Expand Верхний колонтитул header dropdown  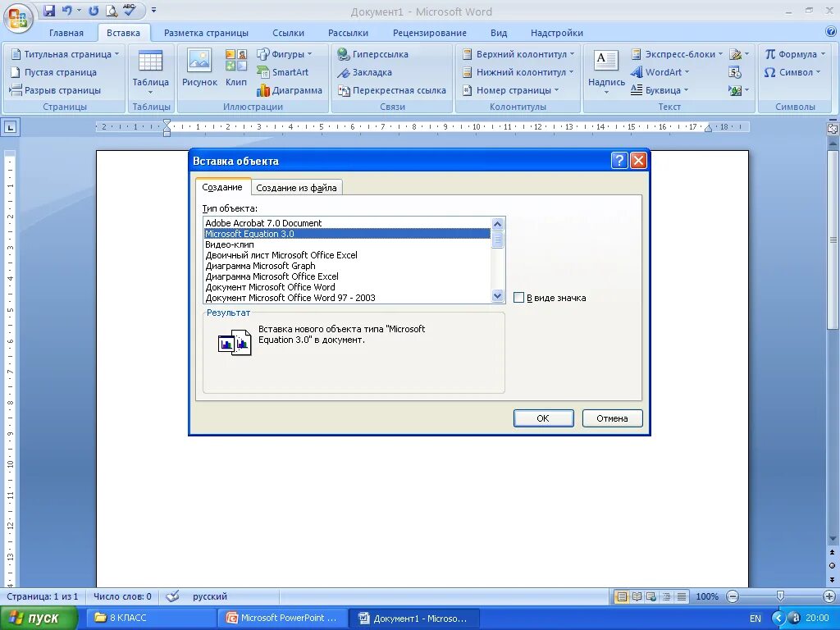(518, 54)
